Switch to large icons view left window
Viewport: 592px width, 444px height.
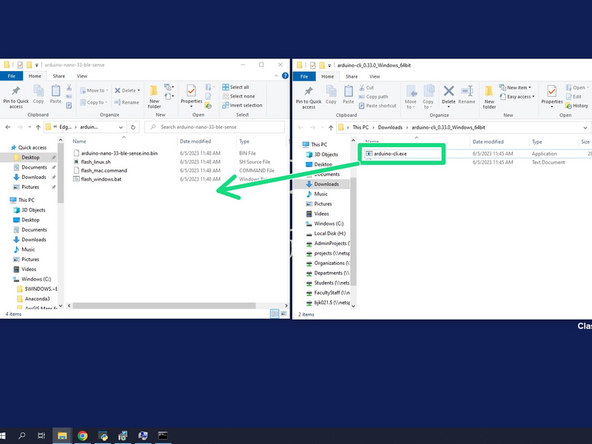(284, 313)
